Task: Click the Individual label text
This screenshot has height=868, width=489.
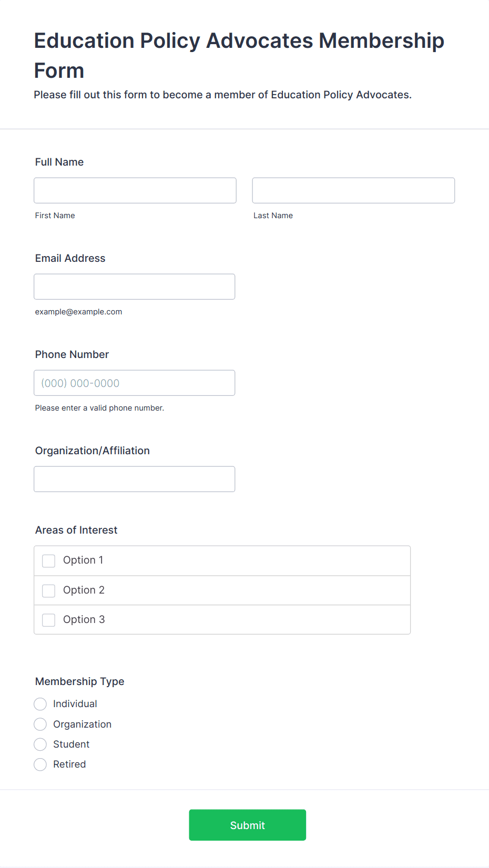Action: [75, 704]
